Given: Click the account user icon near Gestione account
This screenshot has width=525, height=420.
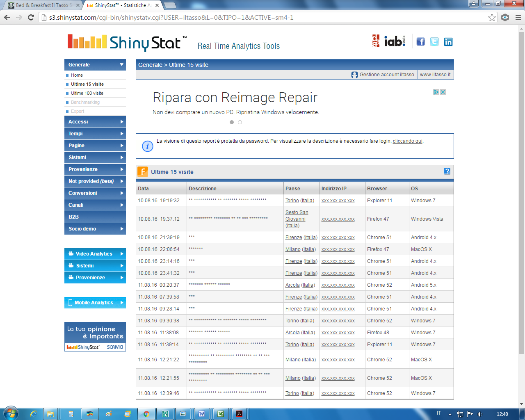Looking at the screenshot, I should (354, 75).
